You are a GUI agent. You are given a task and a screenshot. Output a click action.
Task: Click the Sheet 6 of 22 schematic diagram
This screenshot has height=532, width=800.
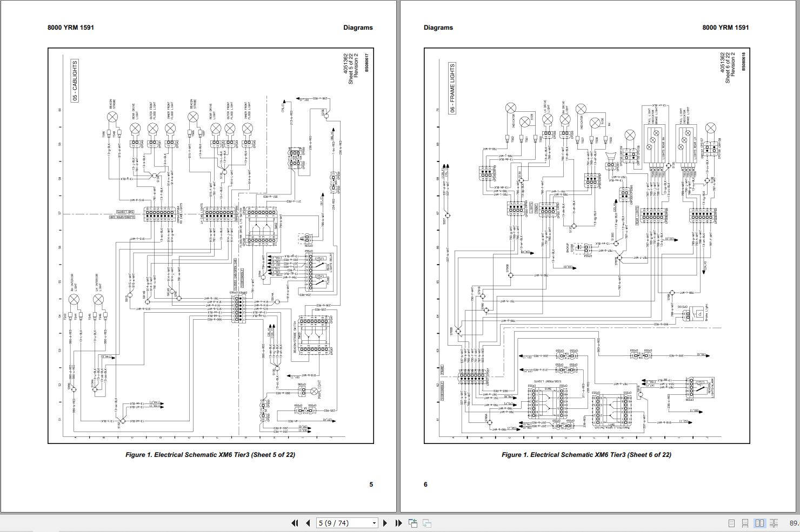pos(587,246)
